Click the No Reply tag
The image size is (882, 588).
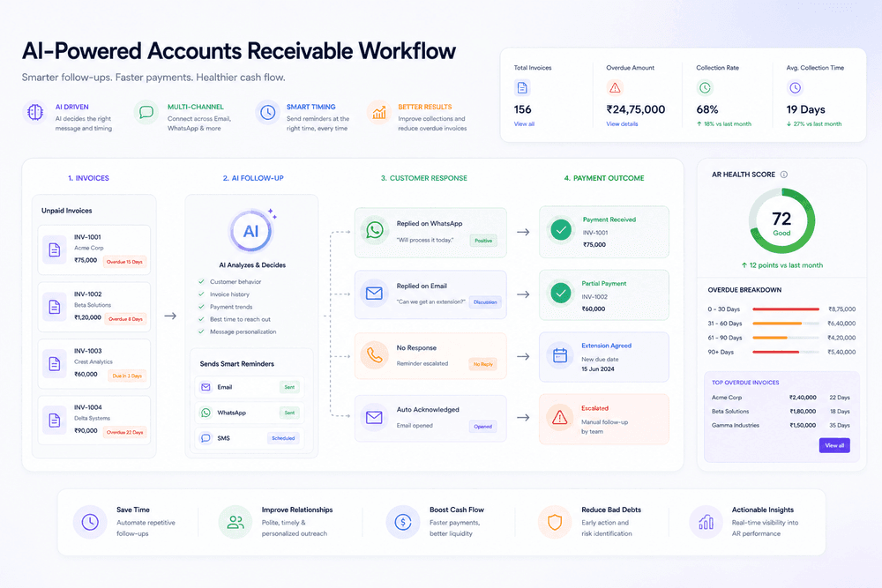point(482,364)
